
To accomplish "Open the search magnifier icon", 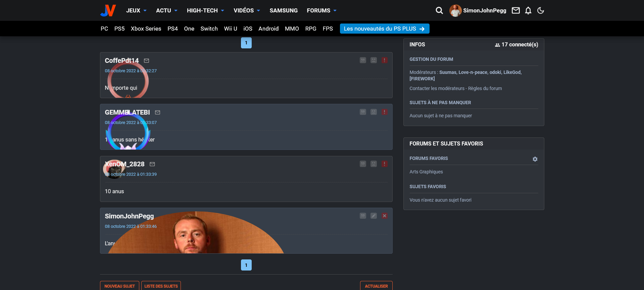I will coord(439,11).
